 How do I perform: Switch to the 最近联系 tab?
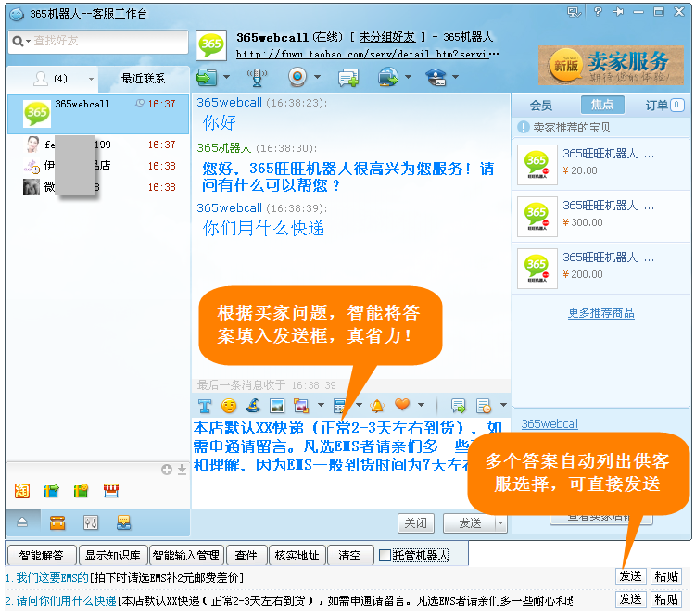pos(143,79)
